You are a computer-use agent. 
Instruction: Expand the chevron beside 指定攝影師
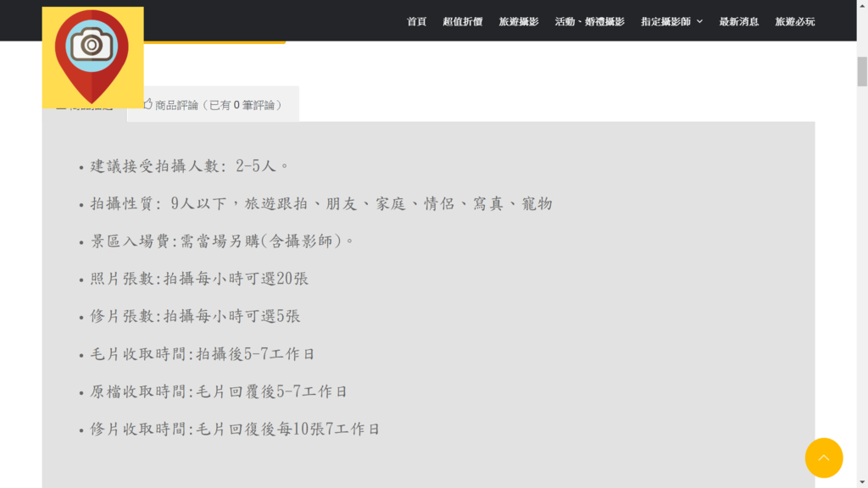click(699, 22)
